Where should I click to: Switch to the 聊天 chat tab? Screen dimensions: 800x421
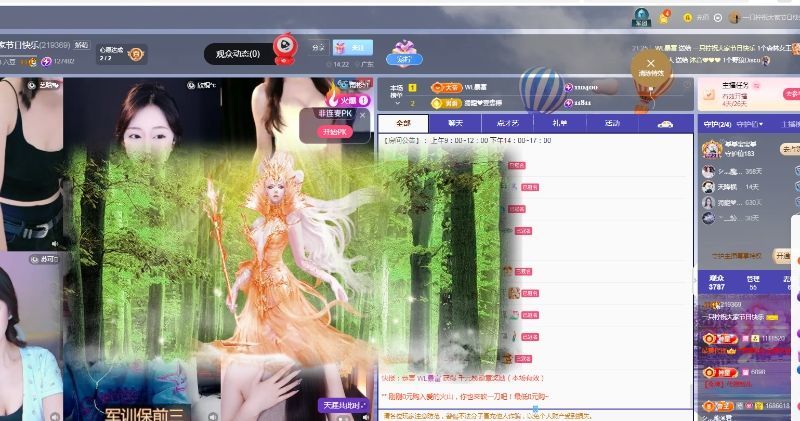(455, 123)
